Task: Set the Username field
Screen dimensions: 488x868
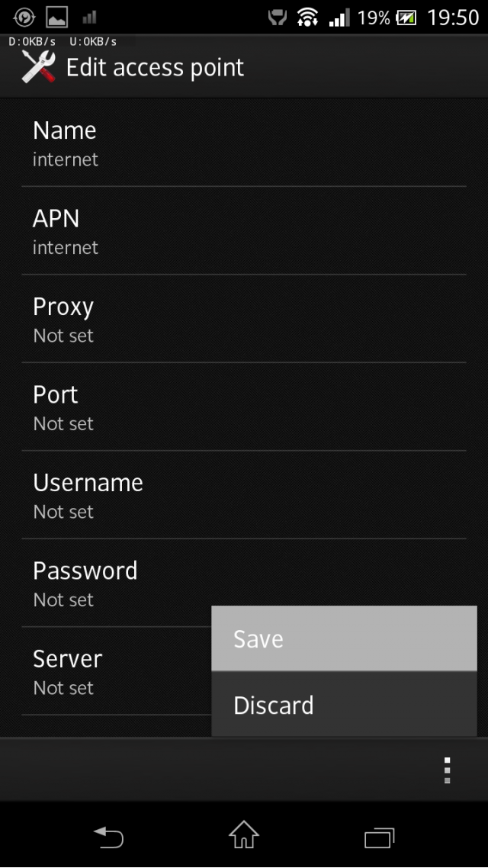Action: [244, 495]
